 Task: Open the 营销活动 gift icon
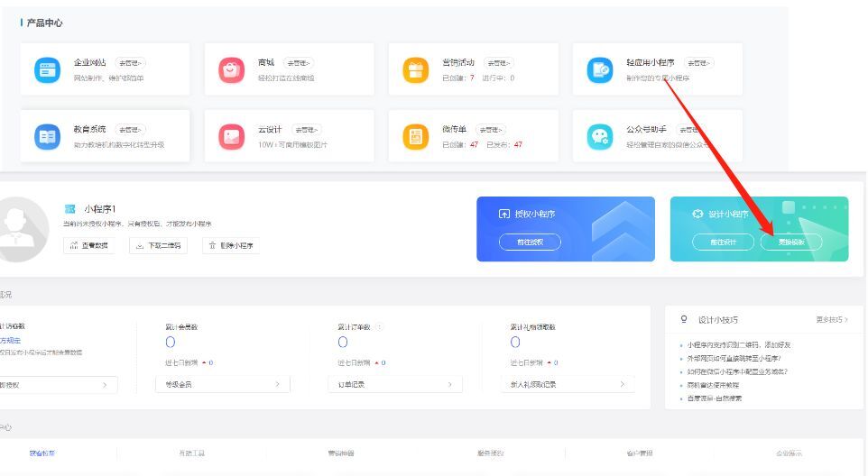(x=416, y=70)
